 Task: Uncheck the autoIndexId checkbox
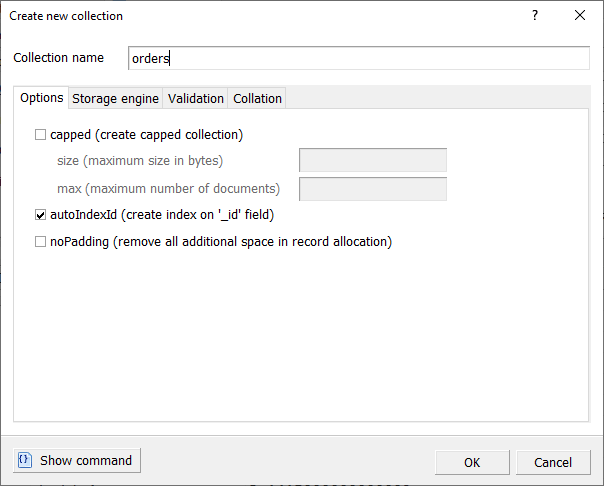(x=41, y=214)
